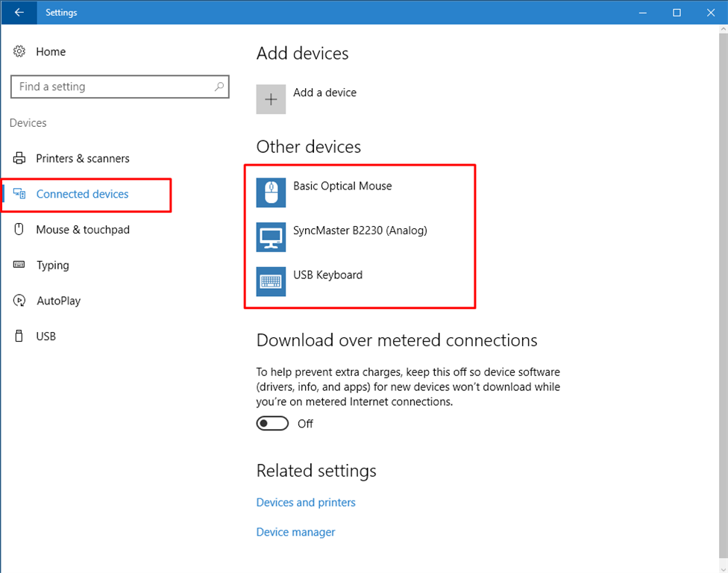Select Connected devices in sidebar
Viewport: 728px width, 573px height.
pos(82,194)
